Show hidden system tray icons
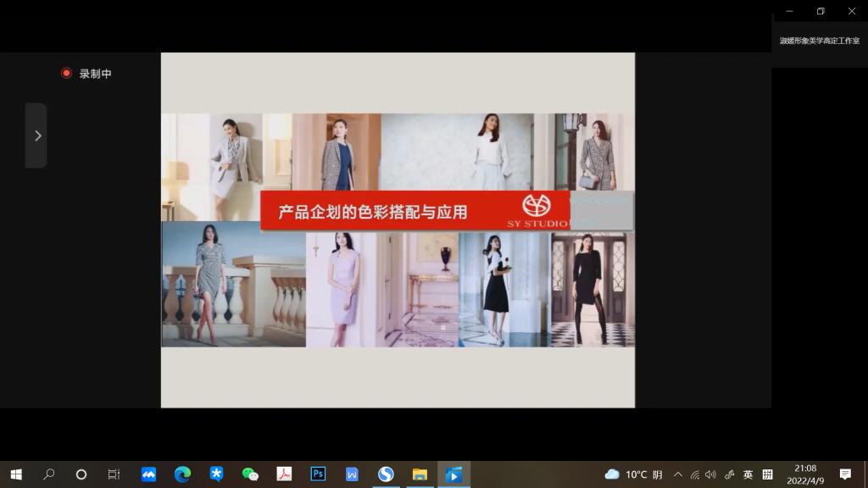The width and height of the screenshot is (868, 488). pos(677,474)
